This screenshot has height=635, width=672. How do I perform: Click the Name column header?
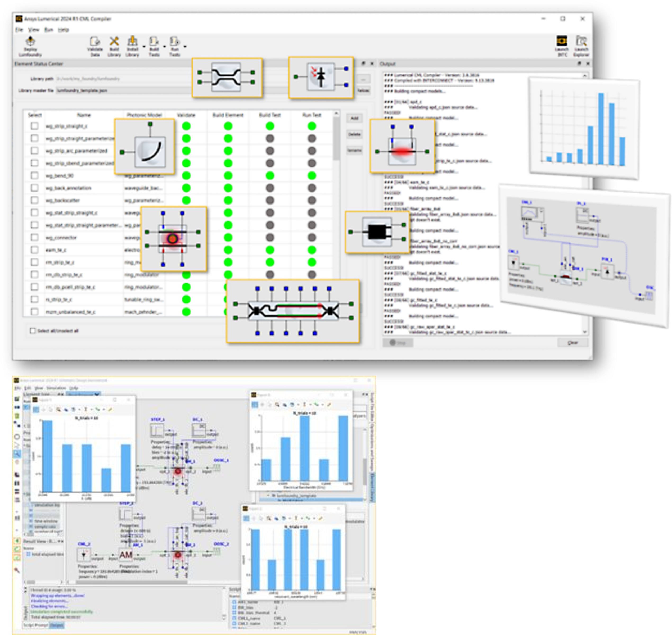click(84, 115)
